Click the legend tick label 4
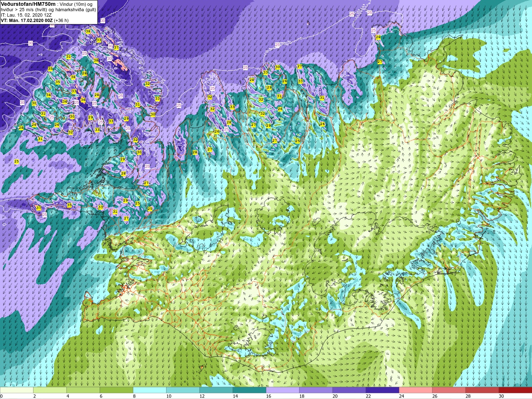 click(68, 396)
